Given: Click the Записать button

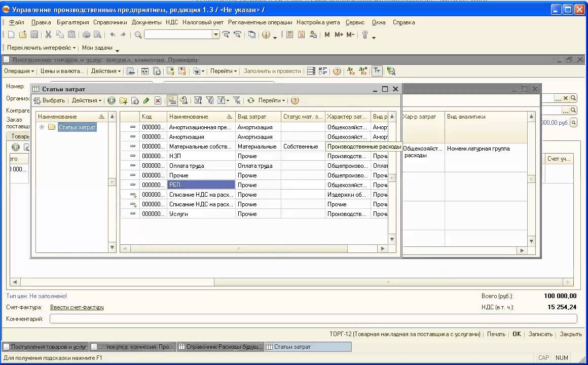Looking at the screenshot, I should (x=540, y=334).
